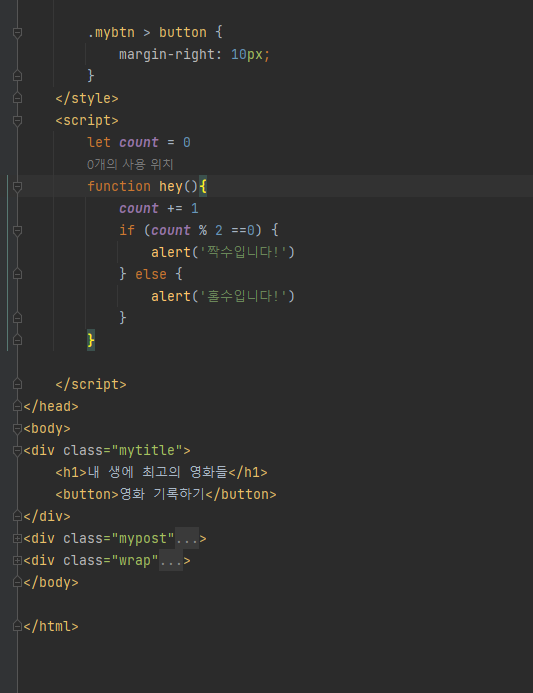Click the 'function' keyword
The height and width of the screenshot is (693, 533).
pyautogui.click(x=119, y=187)
